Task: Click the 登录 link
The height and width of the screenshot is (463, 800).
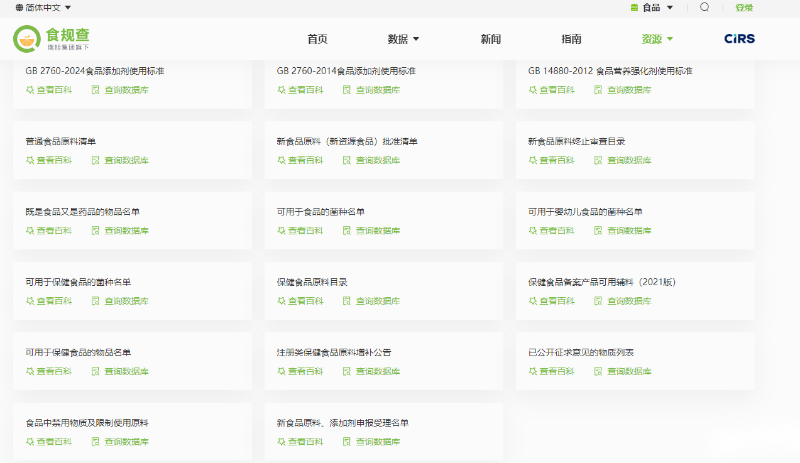Action: pyautogui.click(x=744, y=8)
